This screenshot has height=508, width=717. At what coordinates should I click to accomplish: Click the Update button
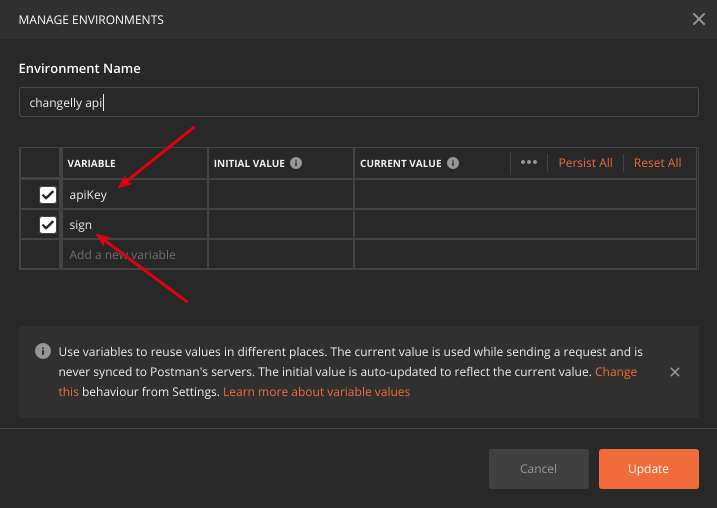pos(648,469)
